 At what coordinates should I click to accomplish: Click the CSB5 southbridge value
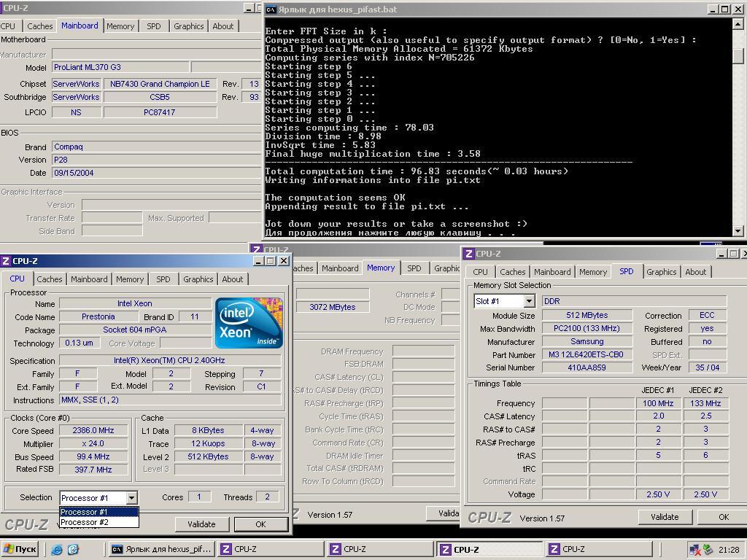(160, 97)
